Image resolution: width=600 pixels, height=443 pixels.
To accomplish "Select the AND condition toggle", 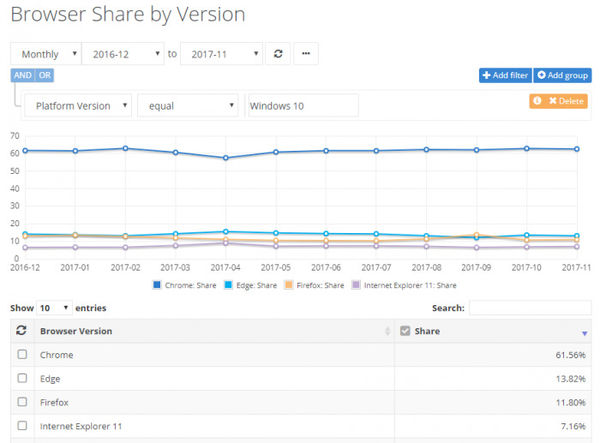I will point(22,75).
